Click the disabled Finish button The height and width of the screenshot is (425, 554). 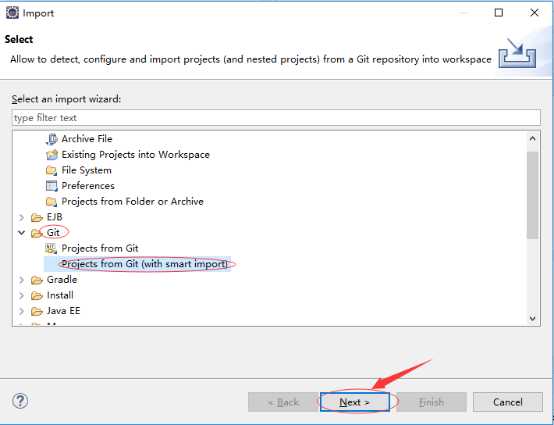click(x=431, y=402)
